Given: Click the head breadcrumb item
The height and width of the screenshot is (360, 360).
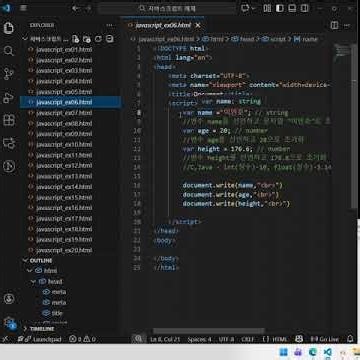Looking at the screenshot, I should tap(243, 39).
